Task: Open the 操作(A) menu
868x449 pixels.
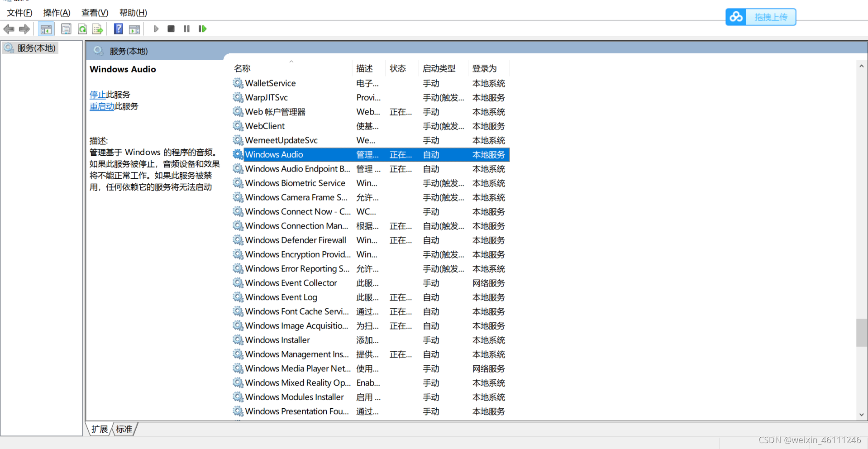Action: coord(57,13)
